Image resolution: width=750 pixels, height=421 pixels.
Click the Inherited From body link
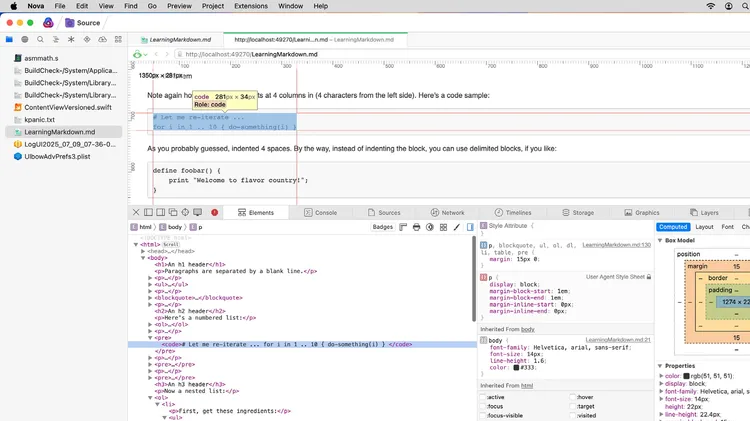pos(528,330)
